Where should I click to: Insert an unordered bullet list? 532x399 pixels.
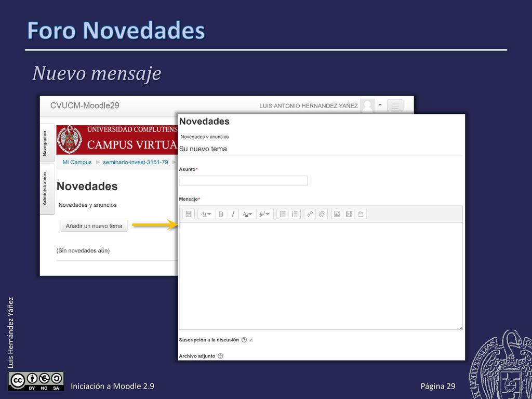[283, 214]
